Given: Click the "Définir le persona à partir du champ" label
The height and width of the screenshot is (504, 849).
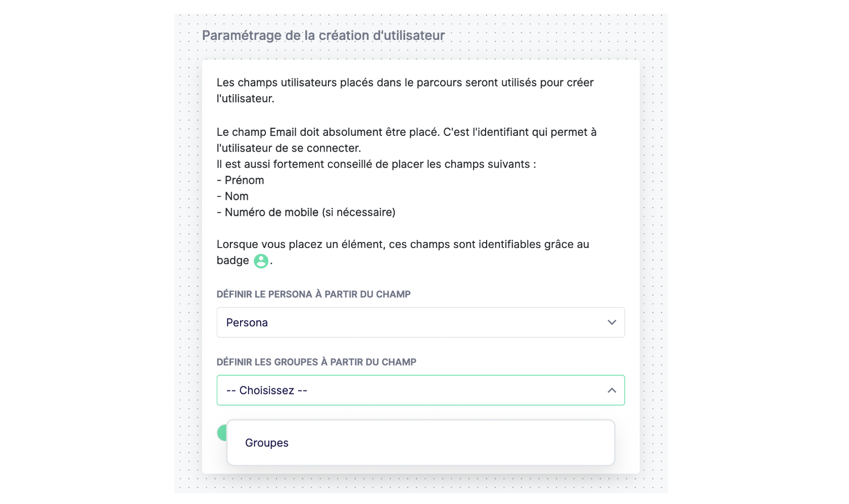Looking at the screenshot, I should tap(313, 294).
